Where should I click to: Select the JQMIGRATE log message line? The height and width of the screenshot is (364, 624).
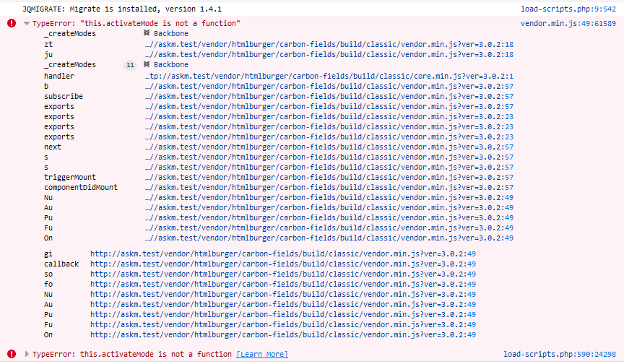click(x=122, y=9)
